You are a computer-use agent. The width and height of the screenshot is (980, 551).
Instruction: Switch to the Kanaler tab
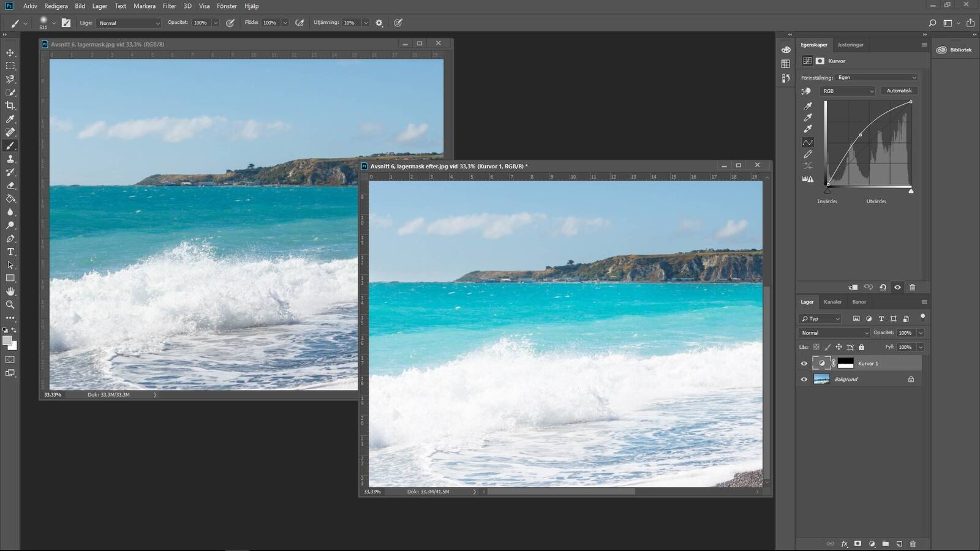pos(832,302)
